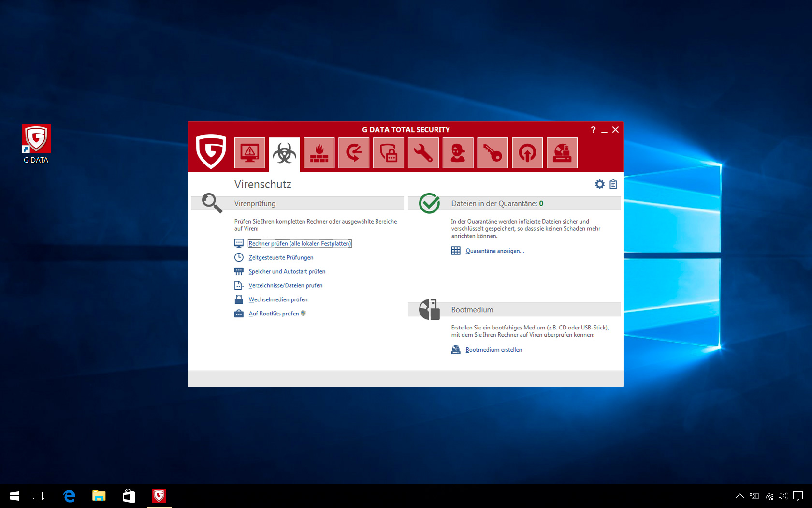Open File Explorer from taskbar

99,496
